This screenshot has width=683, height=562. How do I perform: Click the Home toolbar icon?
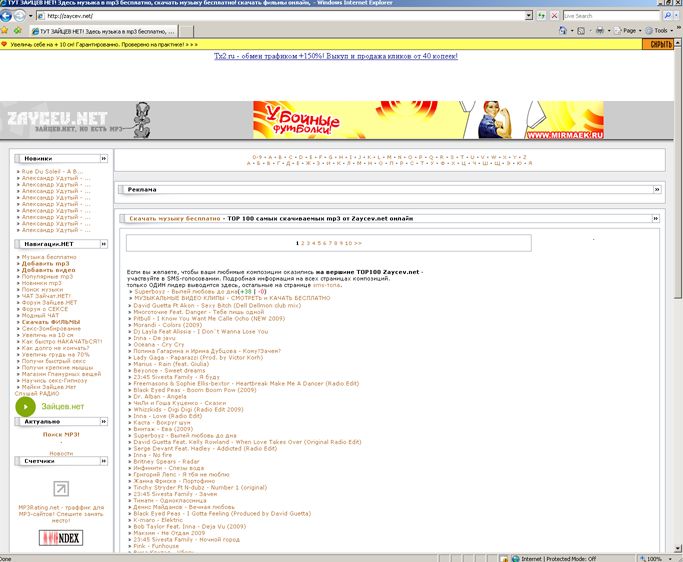[x=563, y=30]
